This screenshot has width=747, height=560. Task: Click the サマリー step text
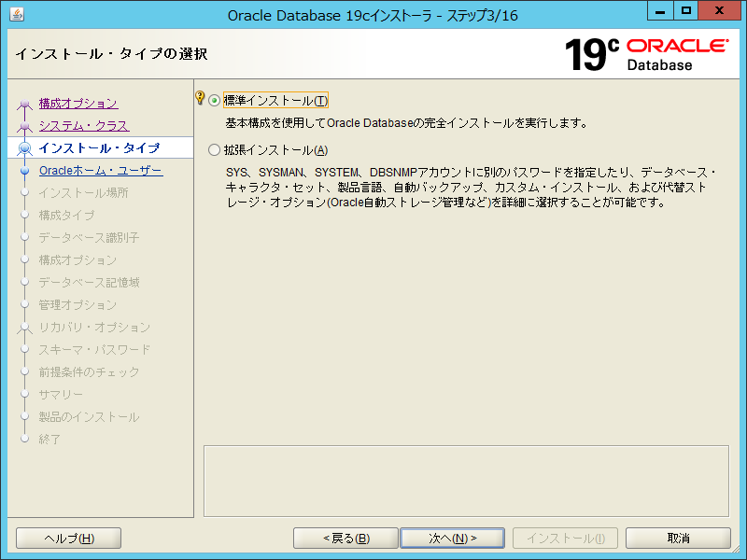pyautogui.click(x=61, y=394)
